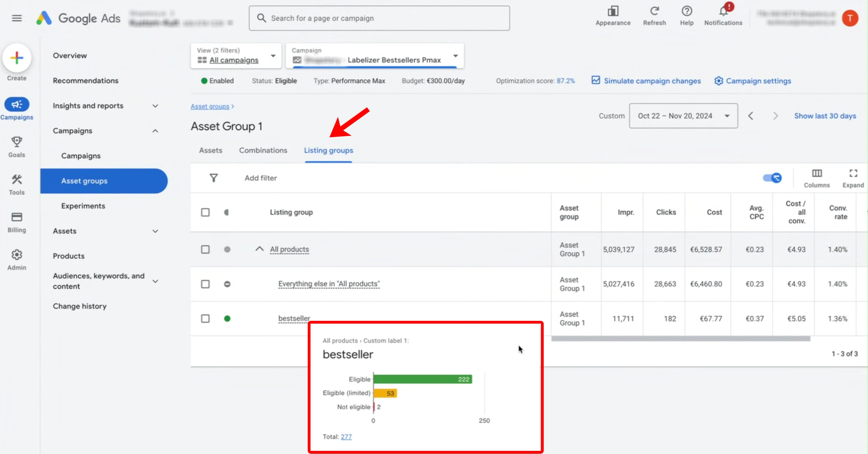Viewport: 868px width, 454px height.
Task: Expand the Assets sidebar section
Action: click(x=155, y=231)
